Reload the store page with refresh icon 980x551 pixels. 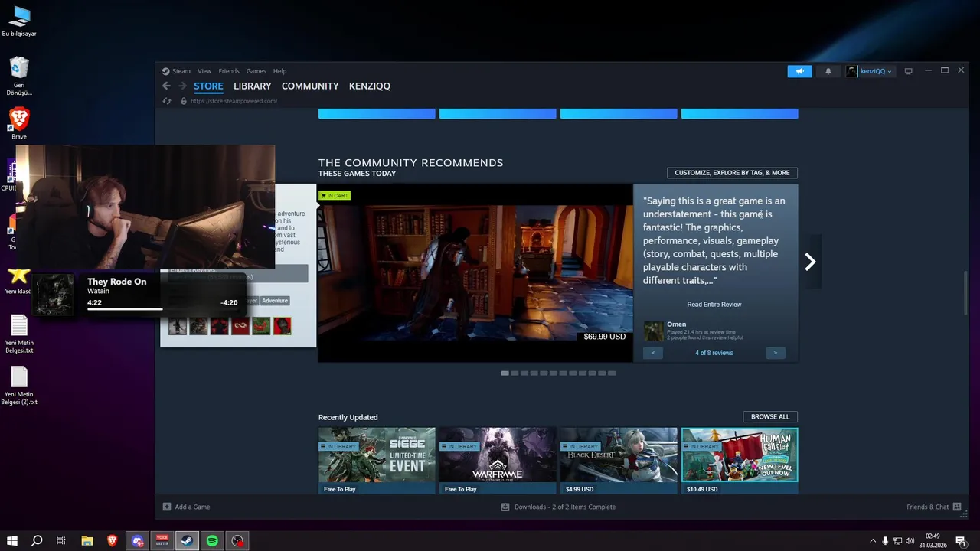coord(167,101)
